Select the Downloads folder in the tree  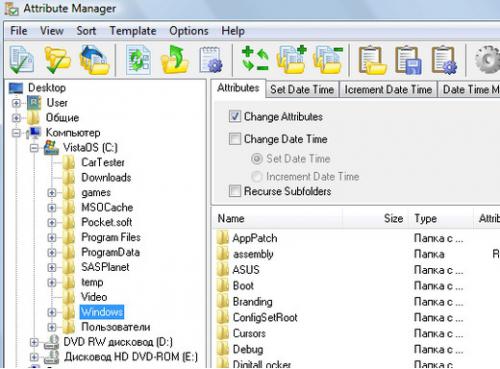pyautogui.click(x=106, y=177)
